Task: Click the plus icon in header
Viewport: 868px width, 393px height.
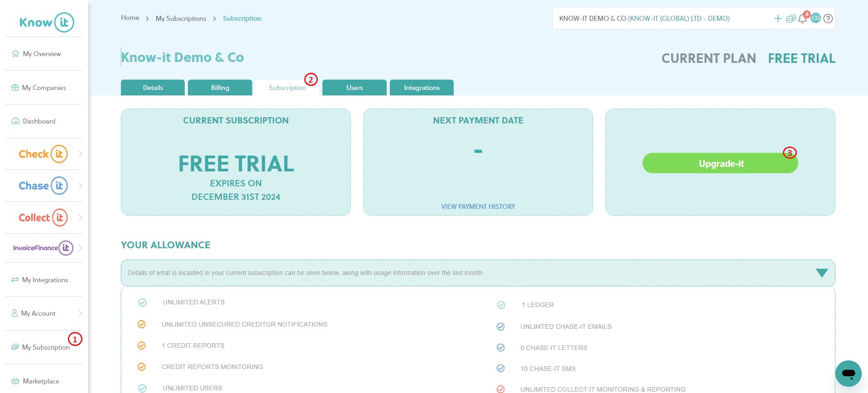Action: coord(778,19)
